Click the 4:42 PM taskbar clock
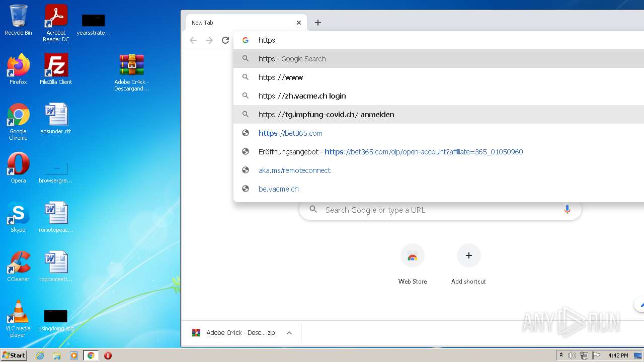Image resolution: width=644 pixels, height=362 pixels. coord(618,355)
